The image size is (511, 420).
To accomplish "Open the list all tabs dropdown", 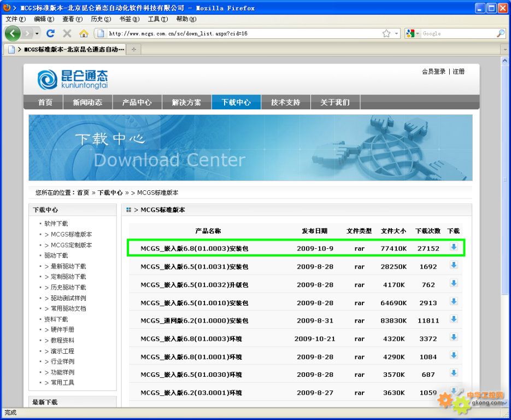I will pos(505,50).
